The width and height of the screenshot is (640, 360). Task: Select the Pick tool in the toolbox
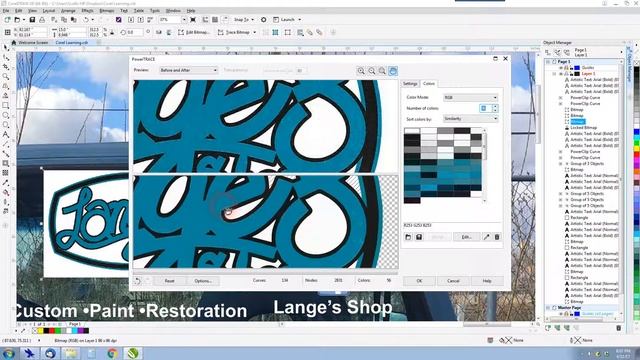point(6,48)
